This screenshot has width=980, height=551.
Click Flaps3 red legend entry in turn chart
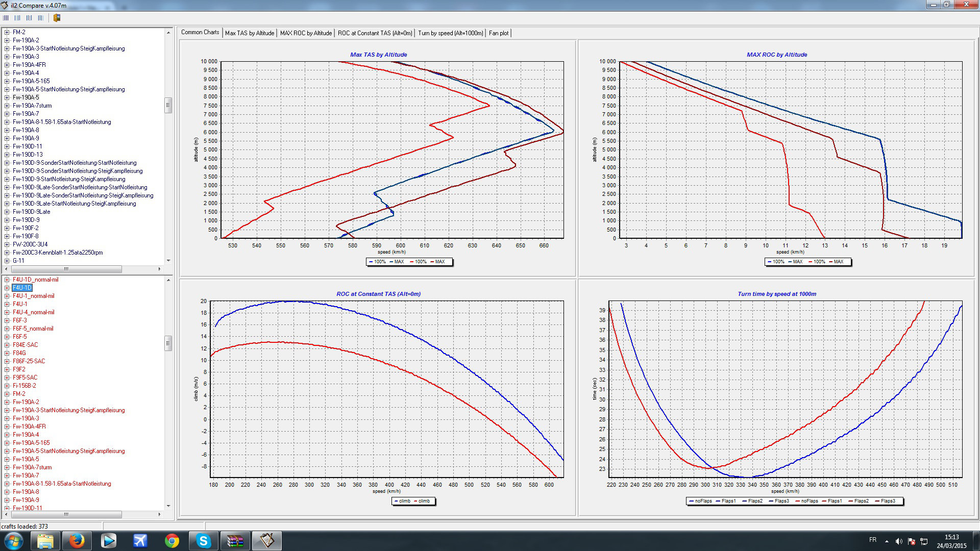[885, 501]
